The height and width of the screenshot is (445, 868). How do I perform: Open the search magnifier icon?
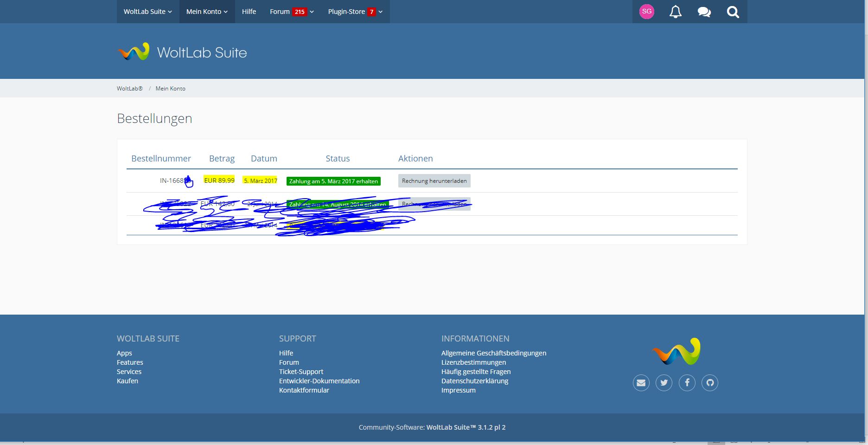coord(733,12)
